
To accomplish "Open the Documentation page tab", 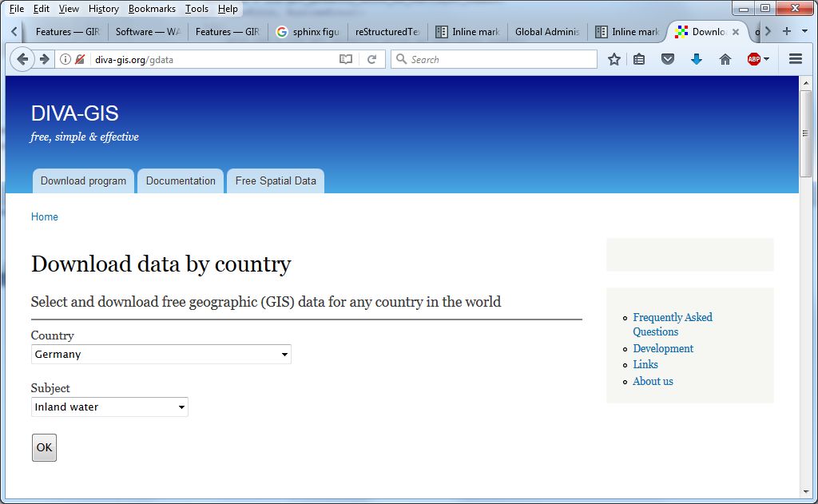I will click(181, 181).
